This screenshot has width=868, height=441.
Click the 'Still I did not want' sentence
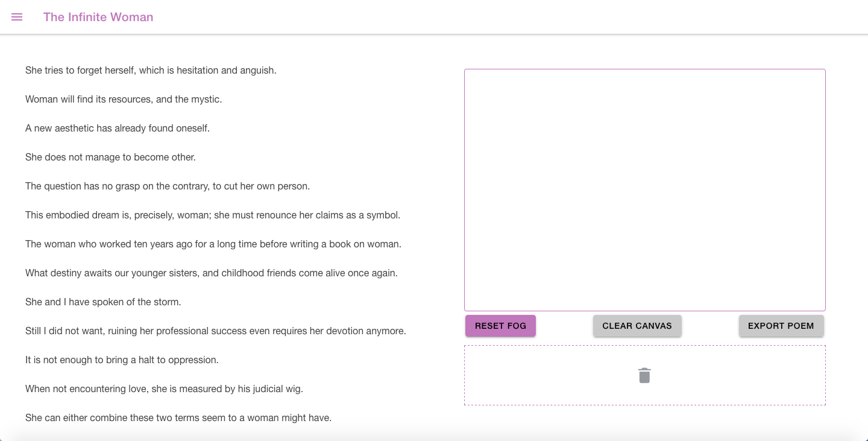pyautogui.click(x=216, y=331)
